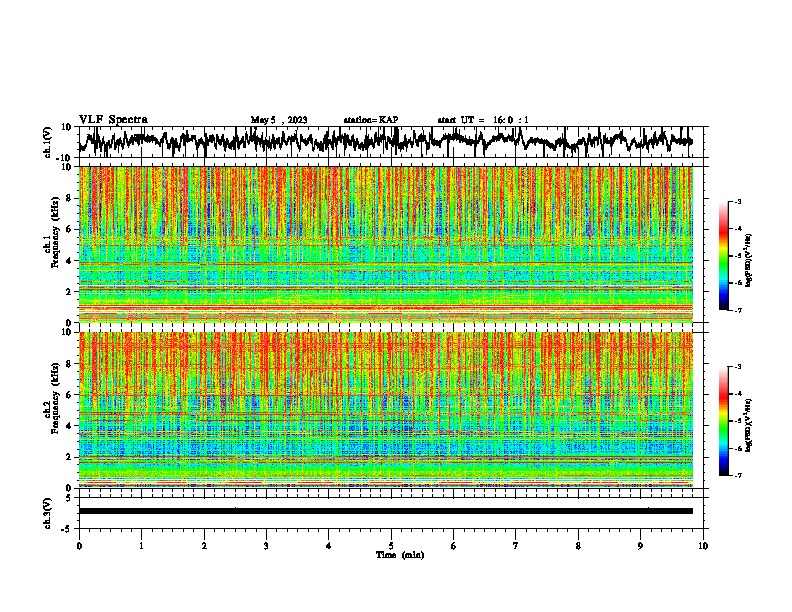Click the ch.1 spectrogram color scale bar
Screen dimensions: 792x612
(724, 256)
